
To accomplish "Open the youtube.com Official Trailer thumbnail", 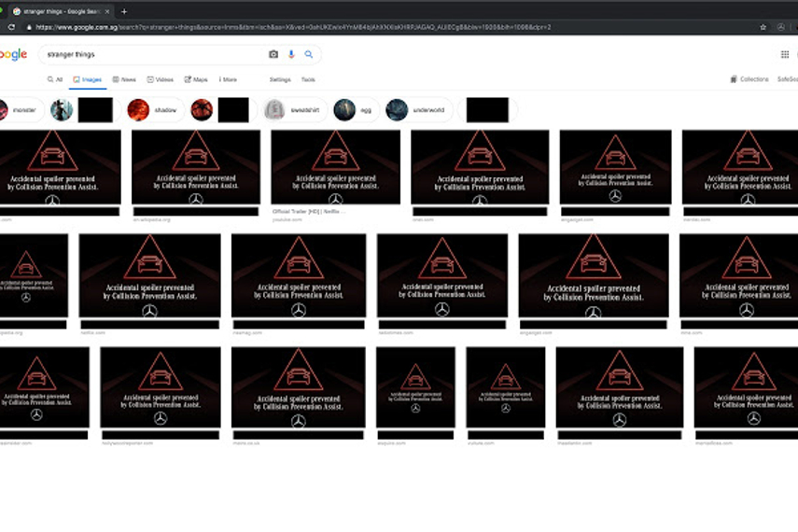I will [x=335, y=167].
